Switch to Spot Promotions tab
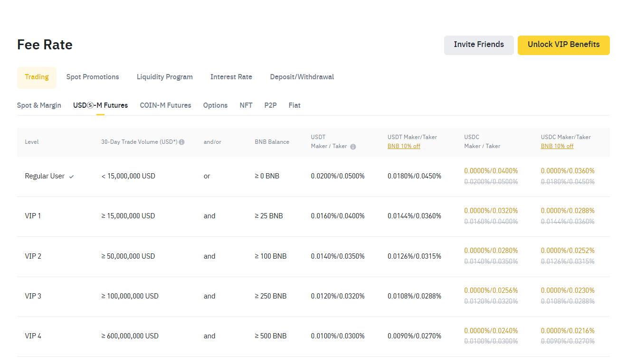Image resolution: width=636 pixels, height=364 pixels. tap(93, 77)
